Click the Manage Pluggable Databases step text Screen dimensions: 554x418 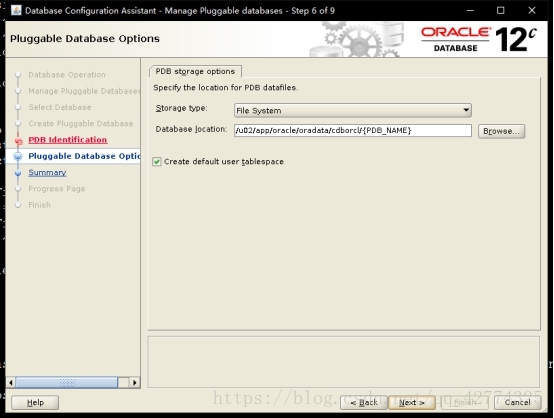click(x=84, y=91)
